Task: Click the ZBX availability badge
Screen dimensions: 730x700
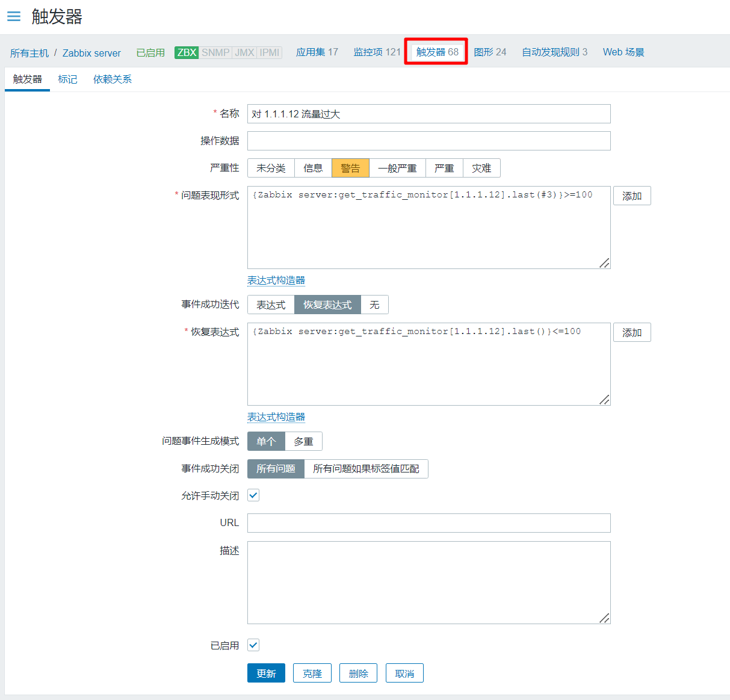Action: pyautogui.click(x=187, y=52)
